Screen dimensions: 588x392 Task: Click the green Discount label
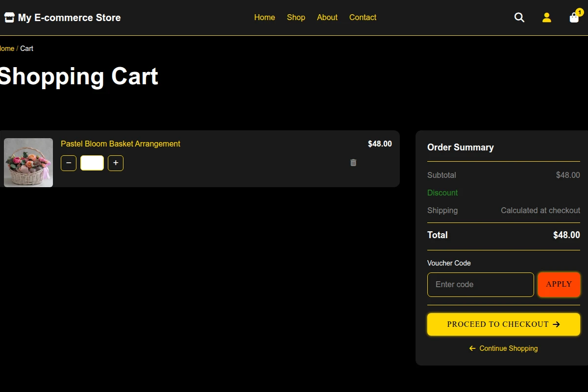click(x=442, y=193)
